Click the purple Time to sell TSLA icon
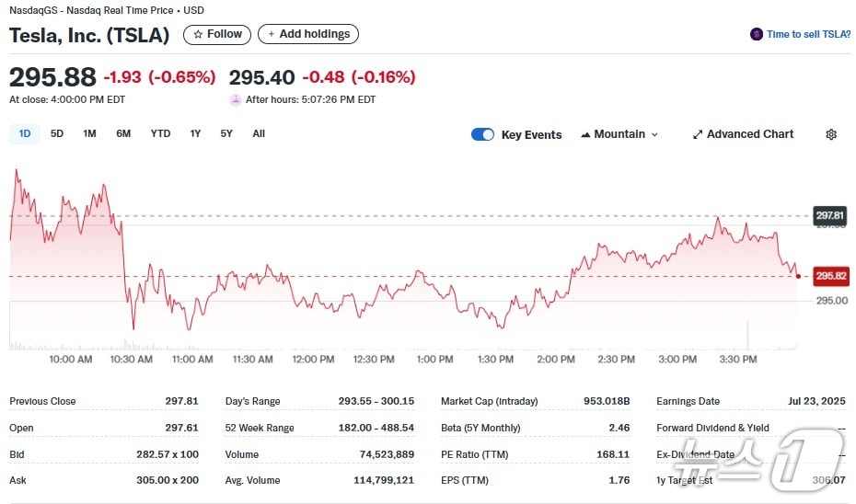The height and width of the screenshot is (504, 856). (x=757, y=34)
